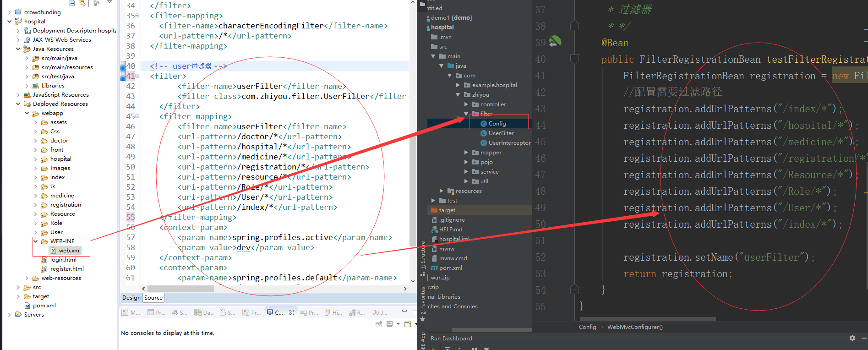Switch to Design tab of web.xml editor
The image size is (868, 350).
pyautogui.click(x=131, y=297)
